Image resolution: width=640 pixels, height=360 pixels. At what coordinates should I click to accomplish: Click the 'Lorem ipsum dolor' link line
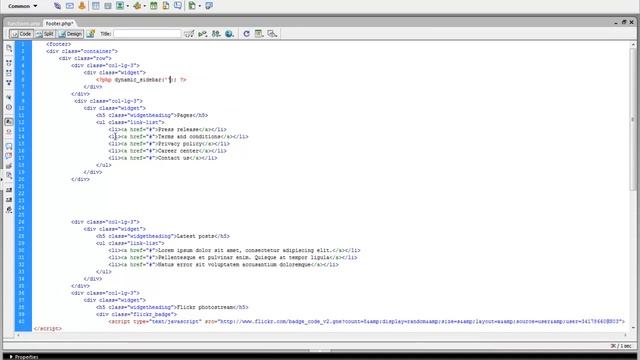click(234, 251)
